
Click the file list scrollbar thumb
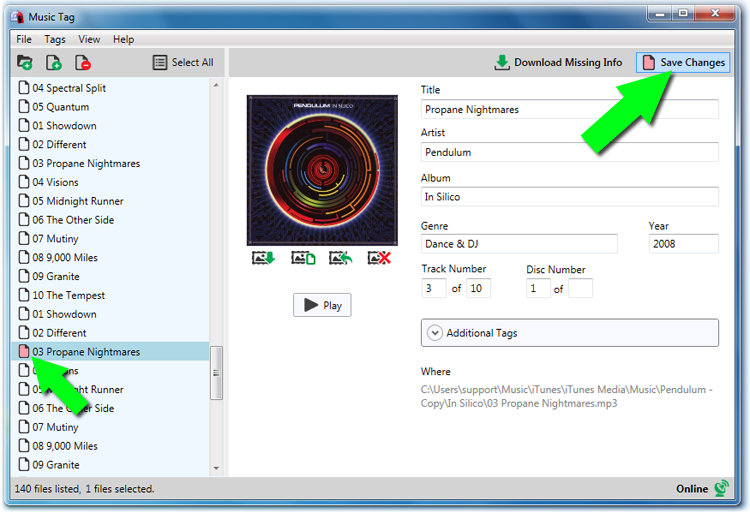(216, 373)
